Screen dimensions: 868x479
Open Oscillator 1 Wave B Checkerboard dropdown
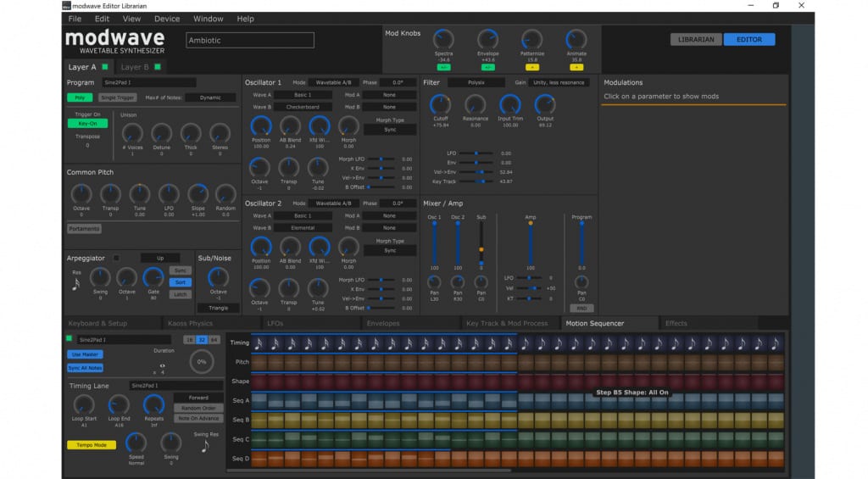303,107
